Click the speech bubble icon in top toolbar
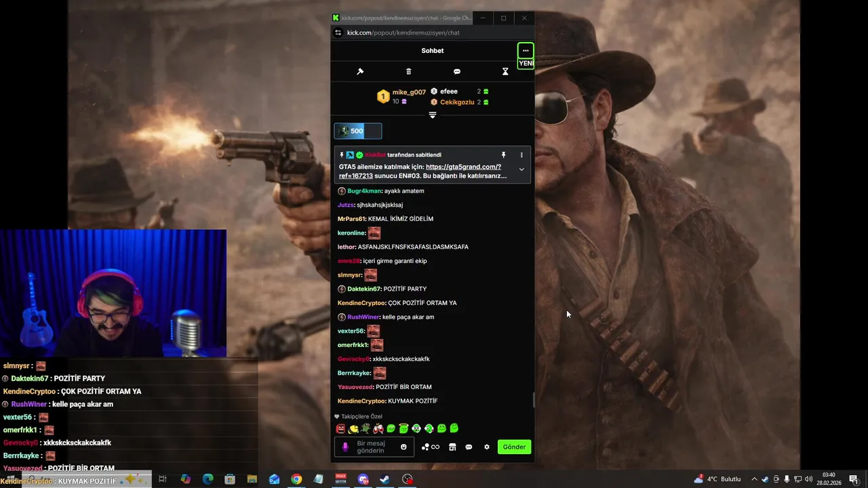Viewport: 868px width, 488px height. coord(457,71)
